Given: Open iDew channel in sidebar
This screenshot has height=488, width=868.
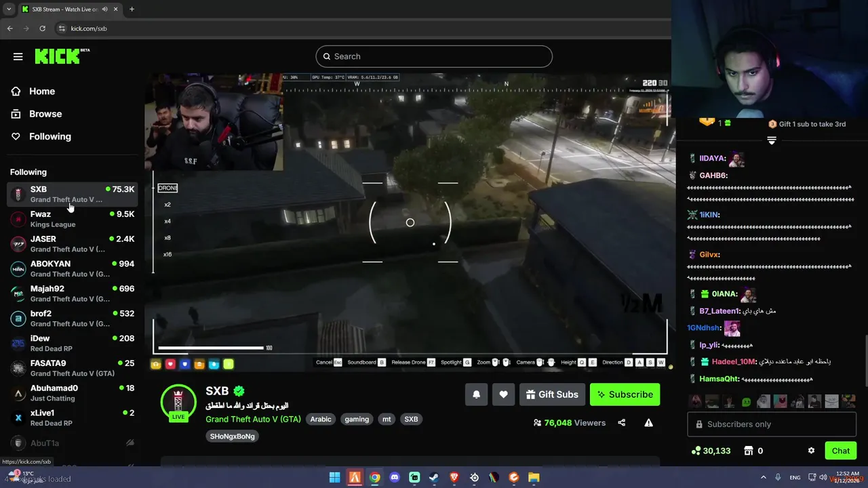Looking at the screenshot, I should [x=73, y=343].
